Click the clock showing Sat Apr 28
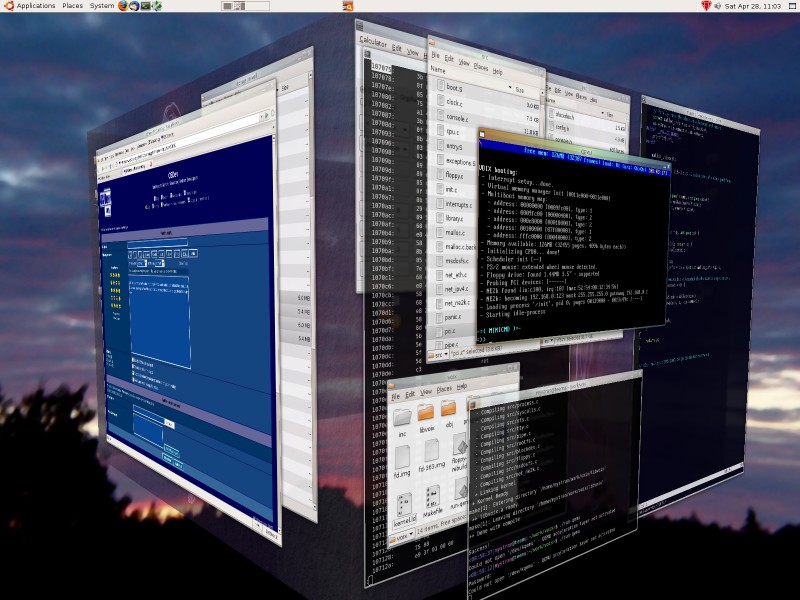 click(x=753, y=6)
